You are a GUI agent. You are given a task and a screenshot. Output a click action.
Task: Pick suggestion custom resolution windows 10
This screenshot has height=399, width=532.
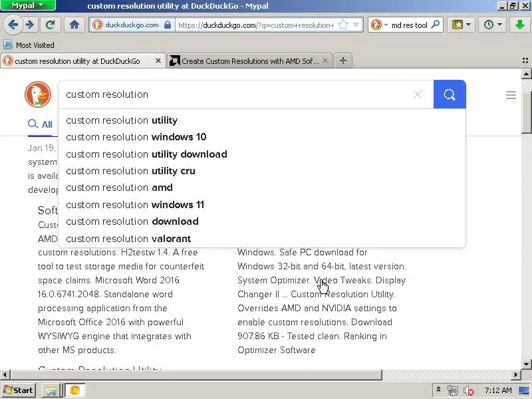click(x=262, y=137)
